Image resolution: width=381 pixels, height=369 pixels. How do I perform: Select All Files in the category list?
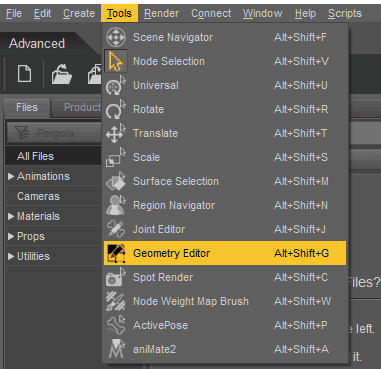53,156
